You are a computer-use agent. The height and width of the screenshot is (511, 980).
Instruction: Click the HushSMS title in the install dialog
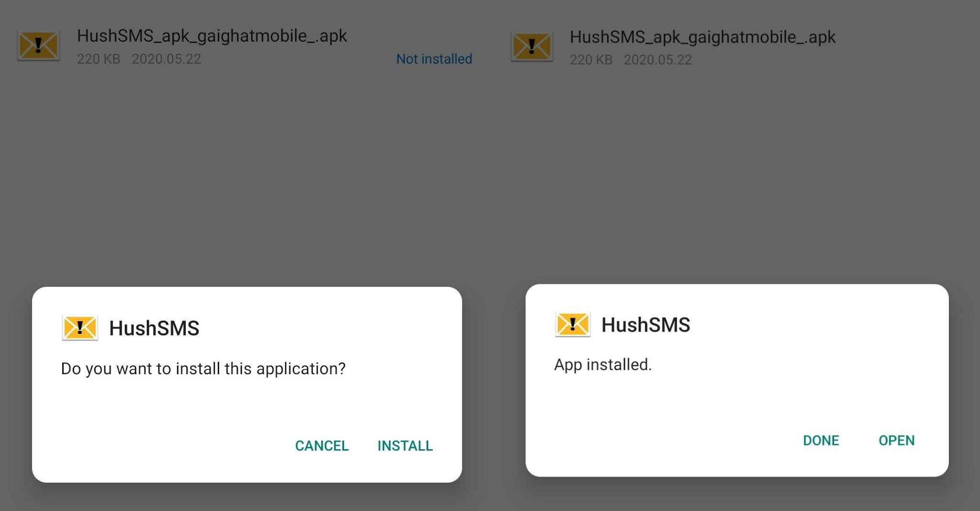click(154, 328)
